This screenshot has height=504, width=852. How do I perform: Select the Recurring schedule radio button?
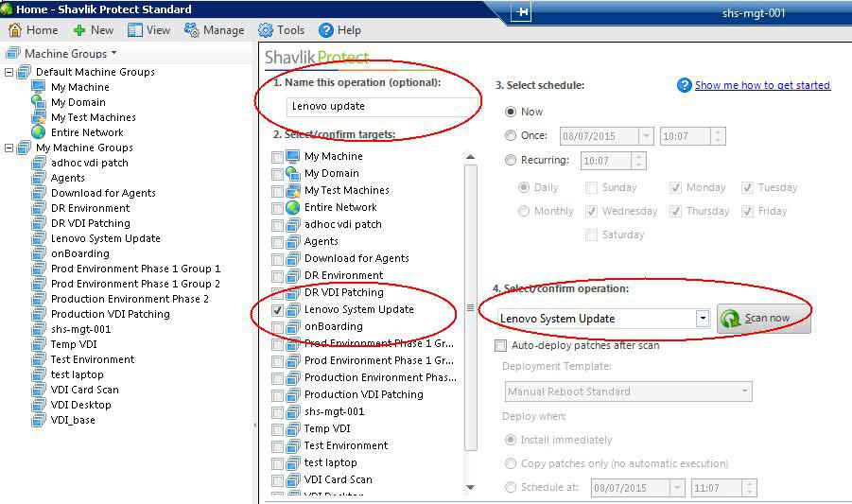(x=511, y=160)
